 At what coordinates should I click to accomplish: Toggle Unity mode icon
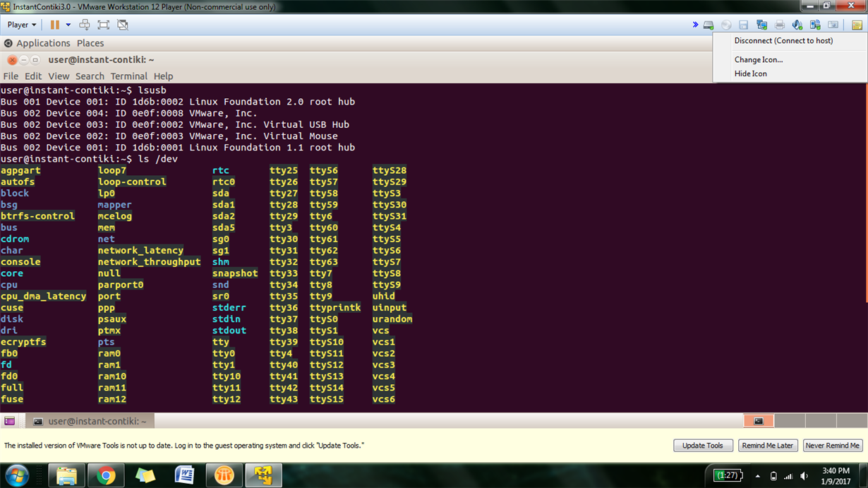[x=123, y=25]
